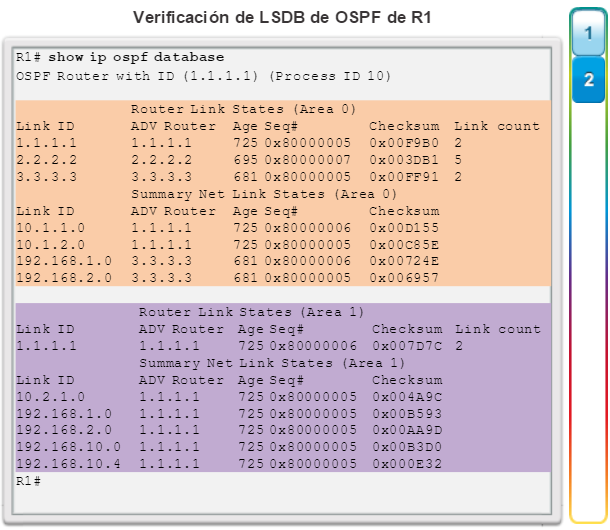Select checksum 0x00FF91
This screenshot has width=610, height=530.
coord(404,177)
